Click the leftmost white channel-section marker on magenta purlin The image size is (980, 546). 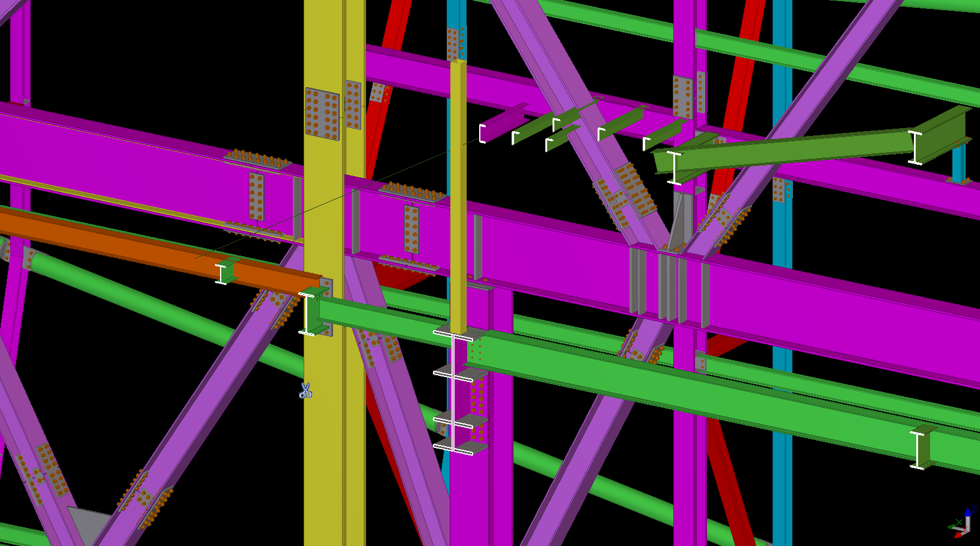(482, 133)
